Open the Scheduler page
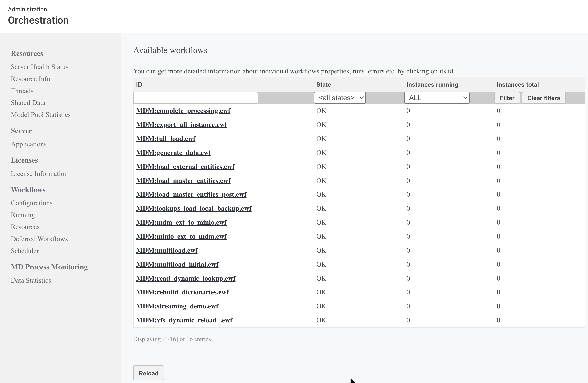 [x=25, y=251]
